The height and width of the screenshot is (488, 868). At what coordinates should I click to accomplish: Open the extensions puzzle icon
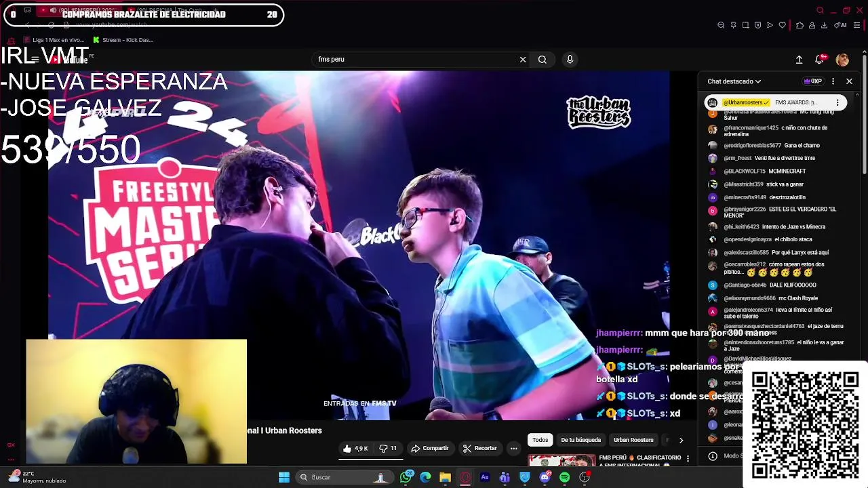click(800, 25)
